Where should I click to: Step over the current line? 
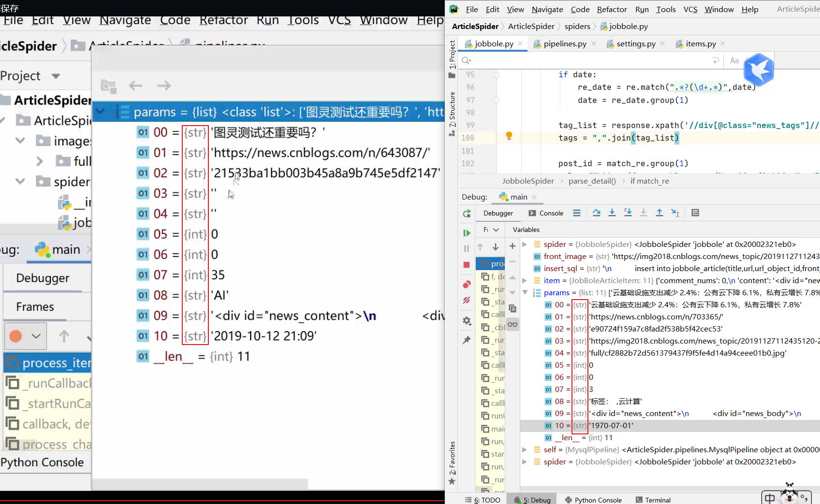[596, 213]
